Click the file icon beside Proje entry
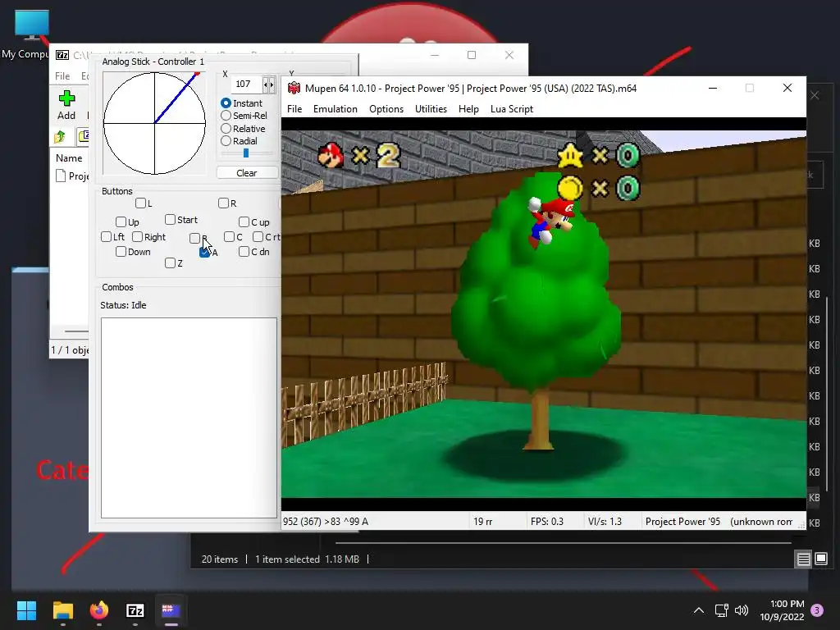 tap(61, 176)
